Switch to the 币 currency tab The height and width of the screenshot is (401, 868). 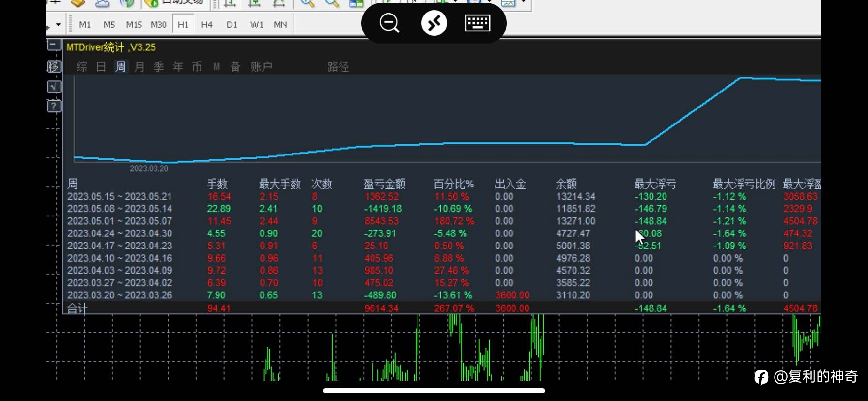point(197,66)
